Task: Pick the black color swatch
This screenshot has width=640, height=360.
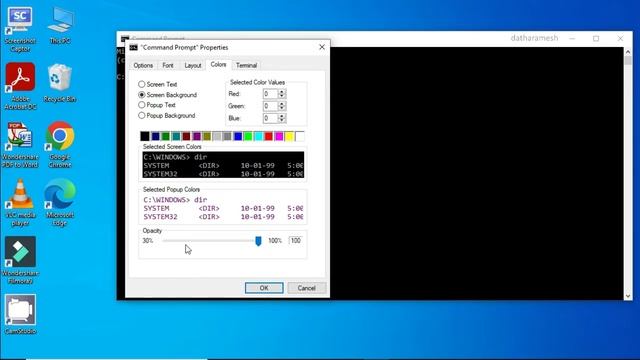Action: pos(145,136)
